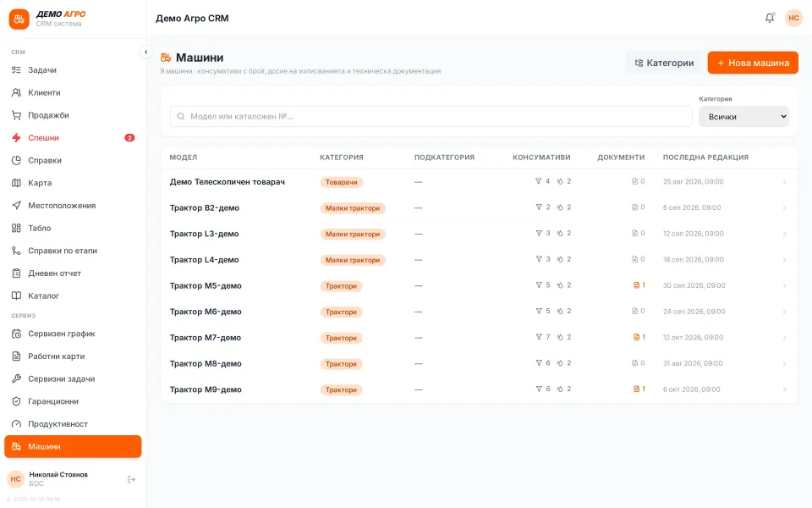The image size is (812, 508).
Task: Click the Гаранционни shield icon
Action: [x=17, y=401]
